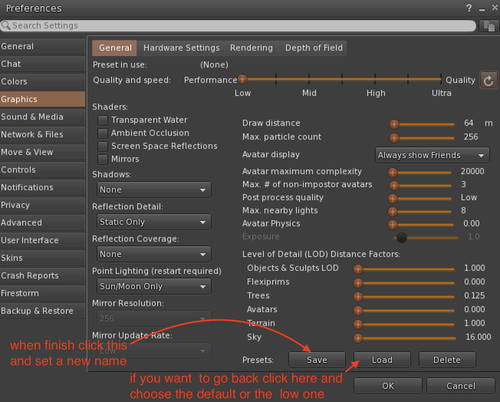Expand the Reflection Coverage dropdown
Viewport: 500px width, 402px height.
click(154, 254)
